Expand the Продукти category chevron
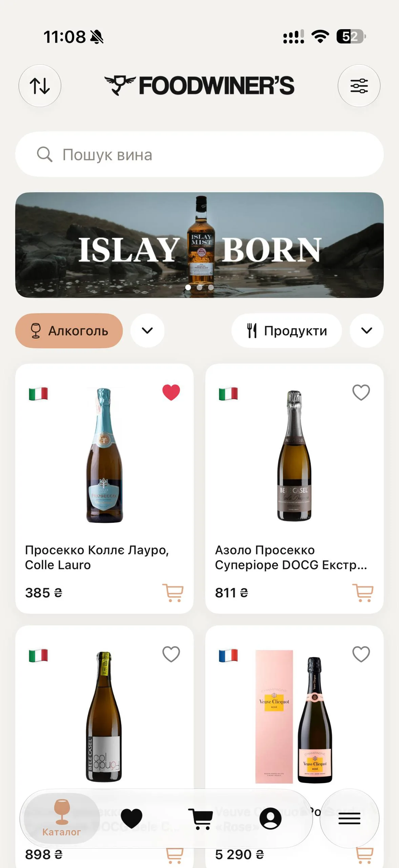Image resolution: width=399 pixels, height=868 pixels. click(367, 331)
